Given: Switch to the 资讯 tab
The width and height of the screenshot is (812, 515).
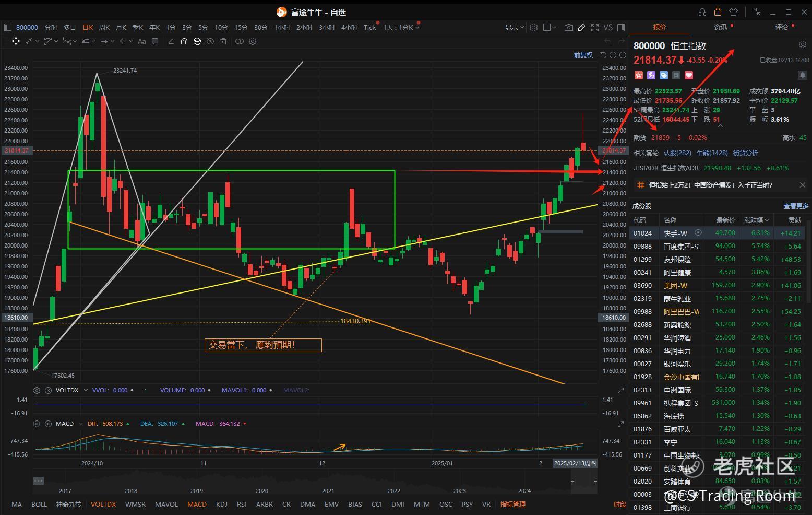Looking at the screenshot, I should click(721, 27).
